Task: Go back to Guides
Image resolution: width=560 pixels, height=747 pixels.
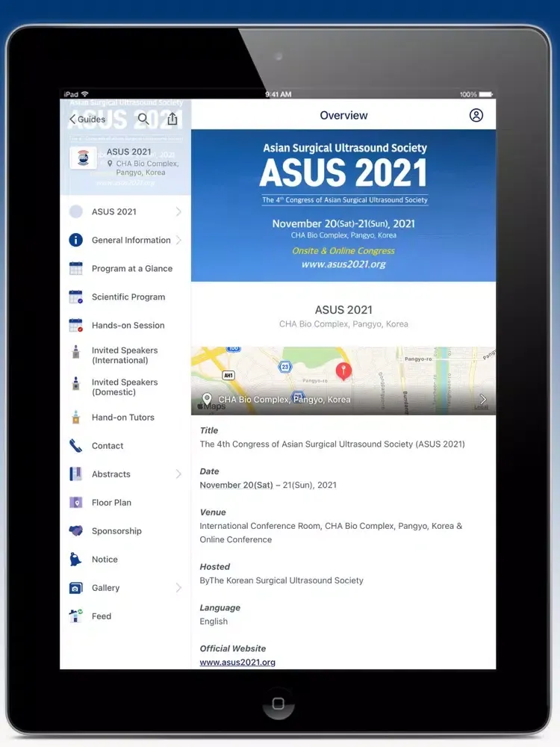Action: [x=87, y=119]
